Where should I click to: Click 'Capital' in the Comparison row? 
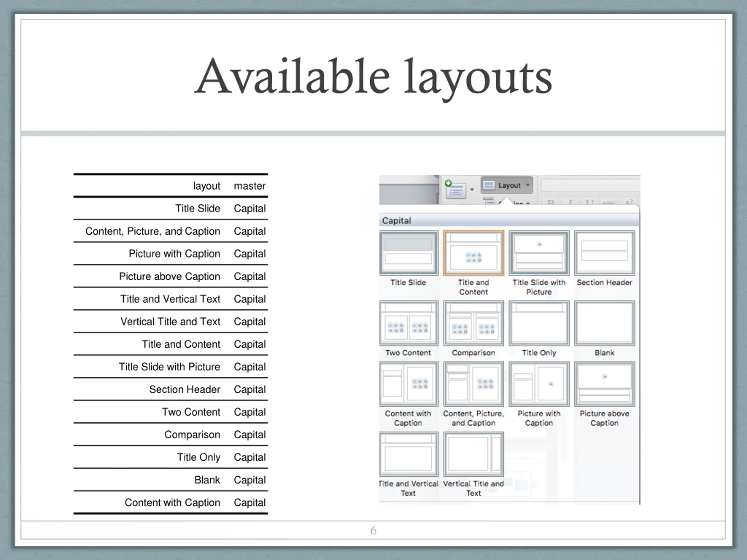pyautogui.click(x=250, y=434)
